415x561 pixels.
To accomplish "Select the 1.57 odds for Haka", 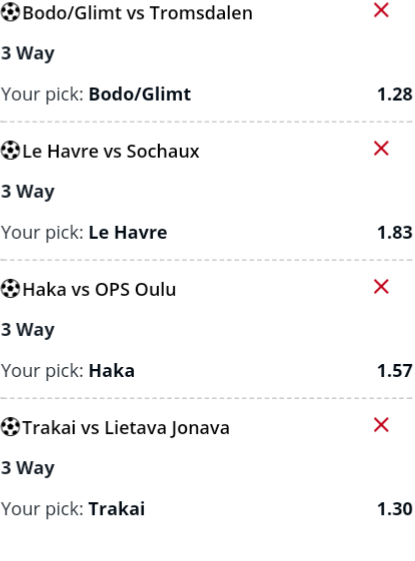I will pyautogui.click(x=395, y=371).
